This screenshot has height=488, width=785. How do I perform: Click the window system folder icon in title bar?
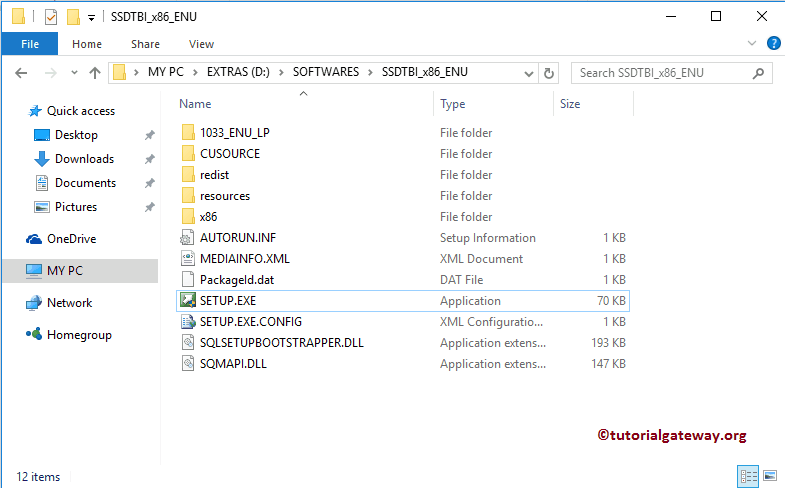pyautogui.click(x=19, y=17)
